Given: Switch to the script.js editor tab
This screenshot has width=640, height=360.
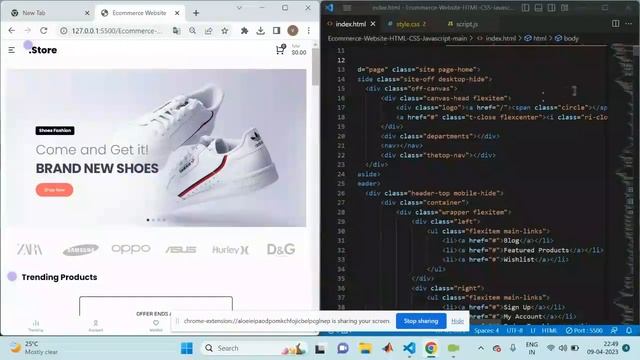Looking at the screenshot, I should coord(467,24).
